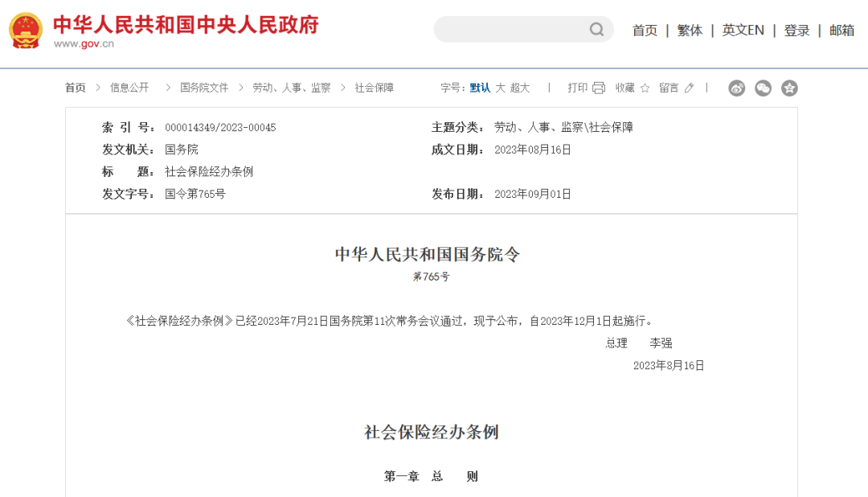Screen dimensions: 868x497
Task: Share to Qzone star icon
Action: (x=789, y=88)
